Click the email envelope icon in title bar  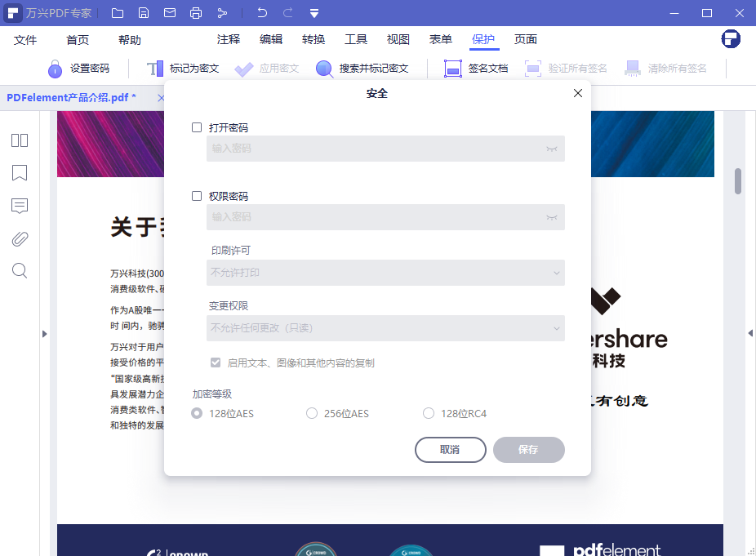click(170, 13)
